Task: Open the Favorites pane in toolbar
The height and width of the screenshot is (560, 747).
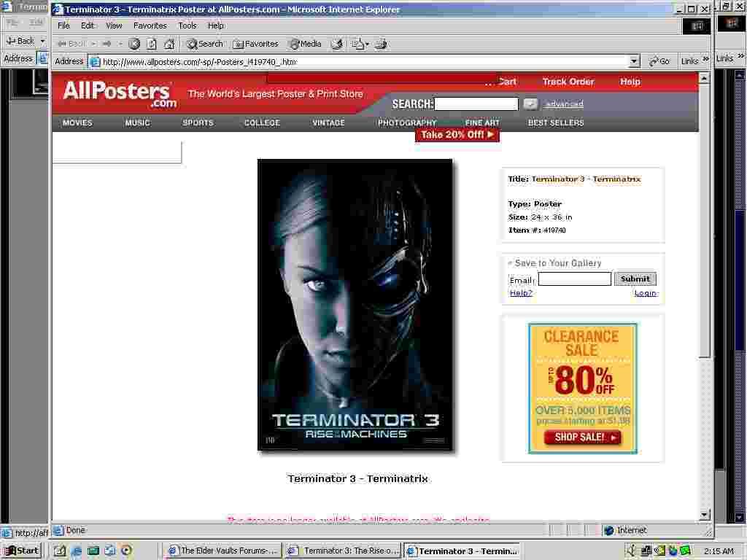Action: click(x=256, y=44)
